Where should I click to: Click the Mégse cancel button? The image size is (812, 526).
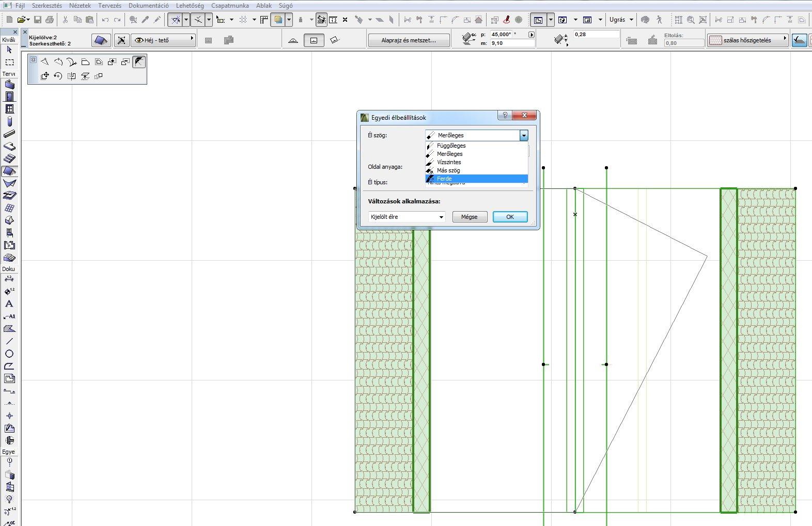click(469, 217)
